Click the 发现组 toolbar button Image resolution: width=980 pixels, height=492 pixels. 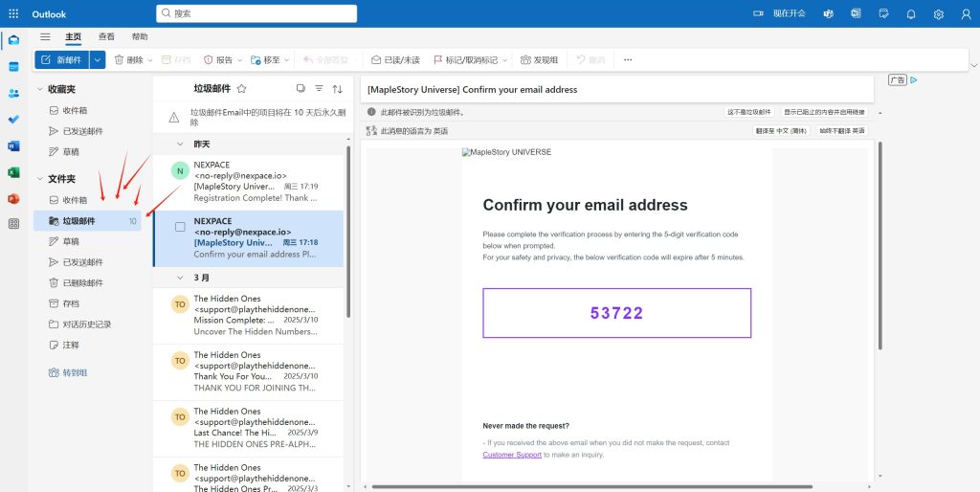click(x=540, y=60)
